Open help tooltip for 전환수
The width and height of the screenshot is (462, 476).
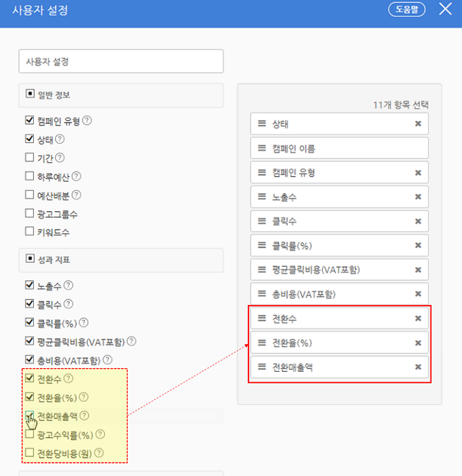click(x=69, y=378)
